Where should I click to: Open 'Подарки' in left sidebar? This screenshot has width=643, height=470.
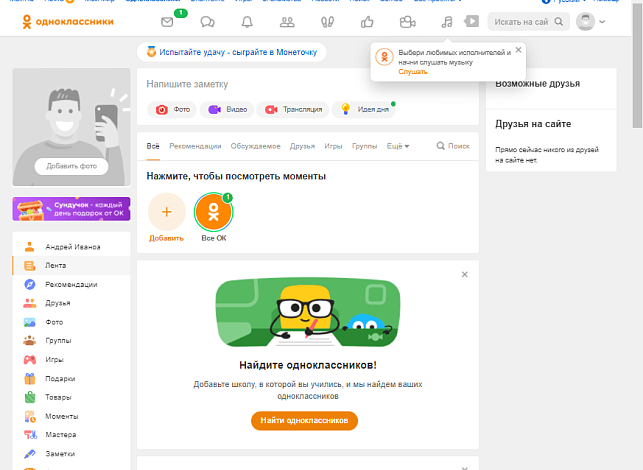click(x=61, y=379)
